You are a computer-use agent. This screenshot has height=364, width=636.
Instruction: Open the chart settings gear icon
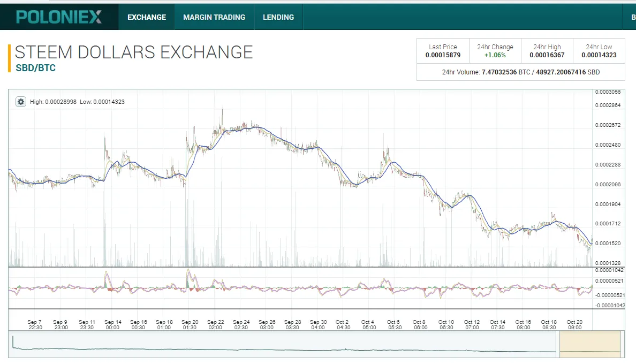tap(21, 102)
